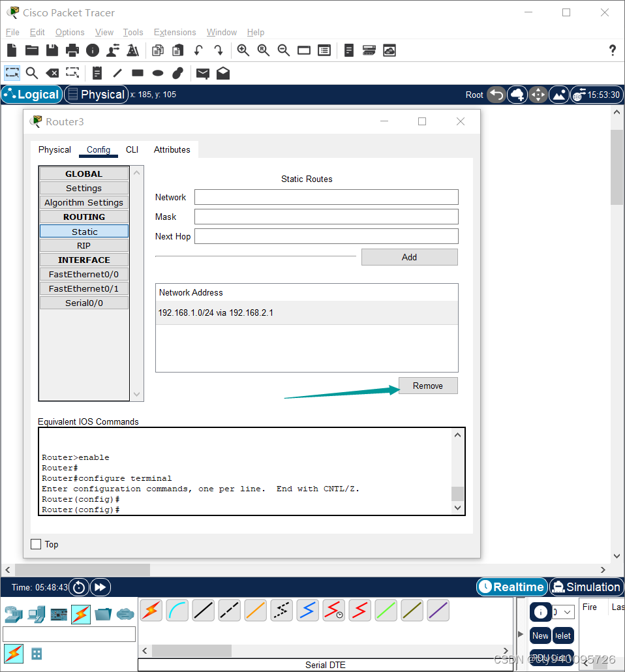Save the project with floppy icon
Screen dimensions: 625x672
[52, 51]
